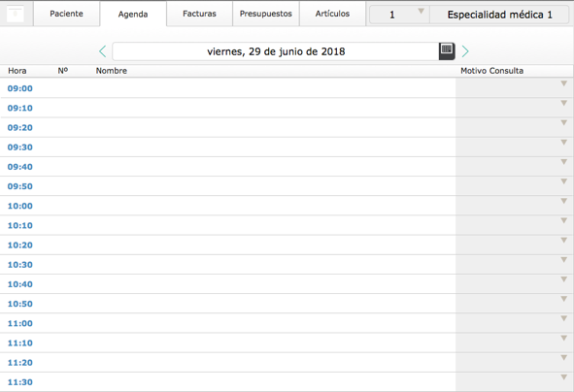Viewport: 574px width, 392px height.
Task: Click the 09:10 time slot link
Action: tap(20, 108)
